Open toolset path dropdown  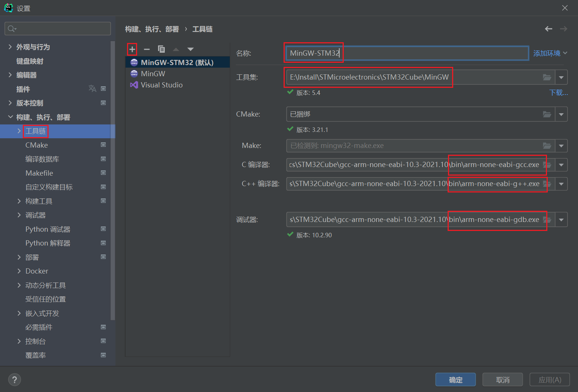[x=561, y=77]
